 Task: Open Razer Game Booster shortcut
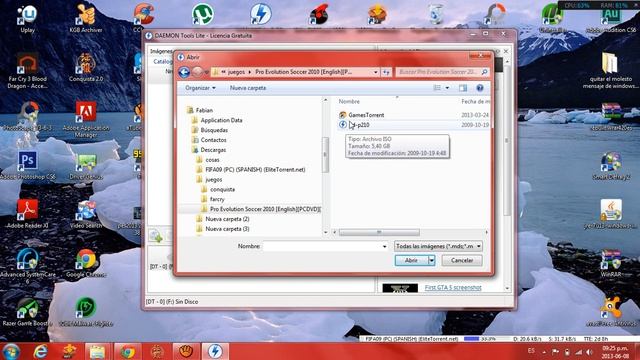pos(27,312)
